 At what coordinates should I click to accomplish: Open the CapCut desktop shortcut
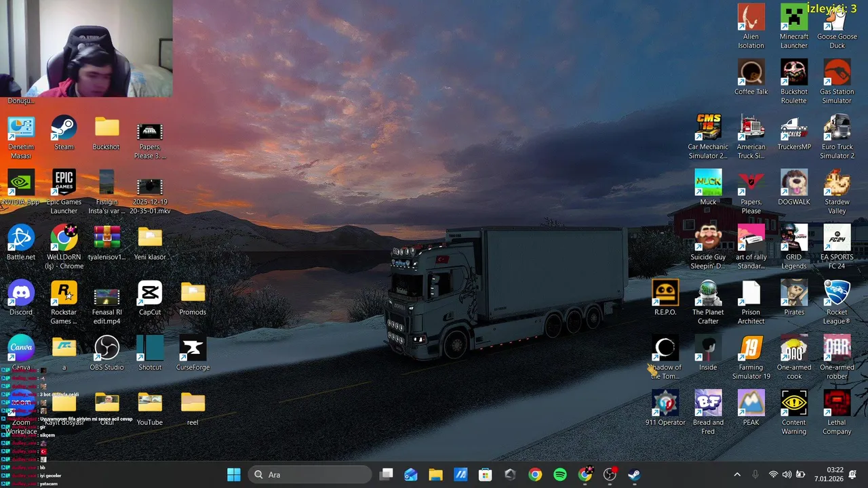[x=150, y=298]
